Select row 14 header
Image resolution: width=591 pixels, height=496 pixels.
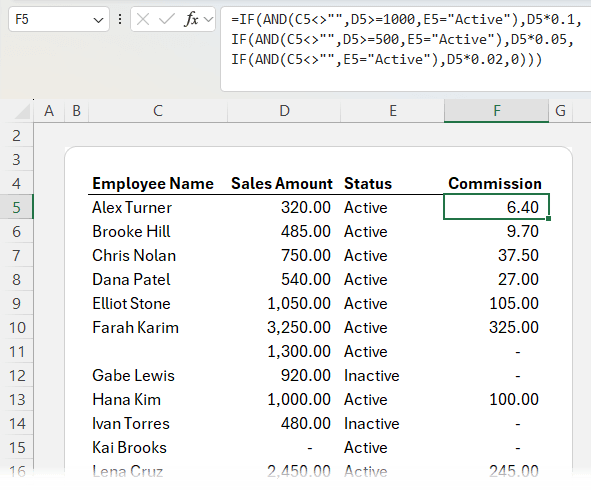17,424
